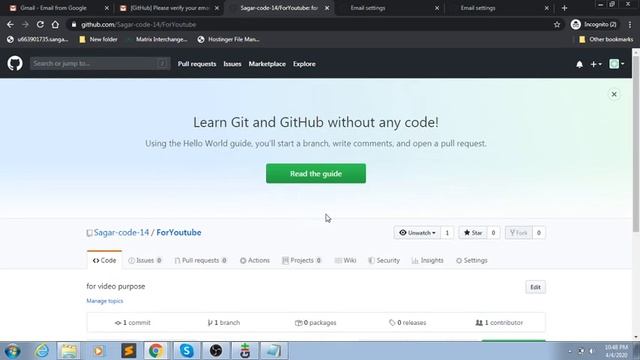Viewport: 640px width, 360px height.
Task: Open File Explorer from taskbar
Action: pyautogui.click(x=69, y=351)
